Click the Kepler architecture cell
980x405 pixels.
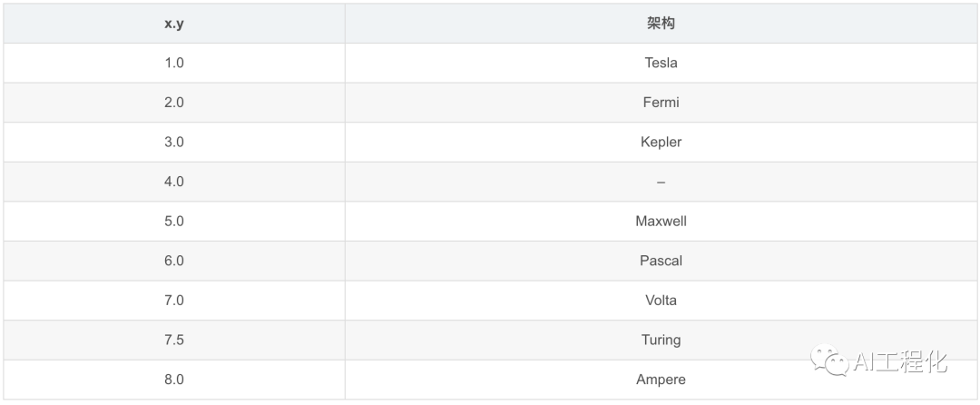661,142
